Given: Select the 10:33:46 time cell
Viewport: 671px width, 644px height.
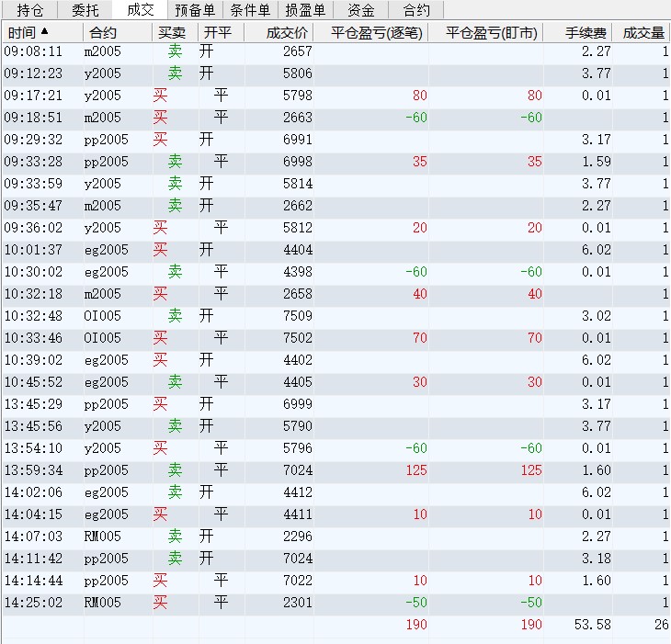Looking at the screenshot, I should tap(33, 338).
